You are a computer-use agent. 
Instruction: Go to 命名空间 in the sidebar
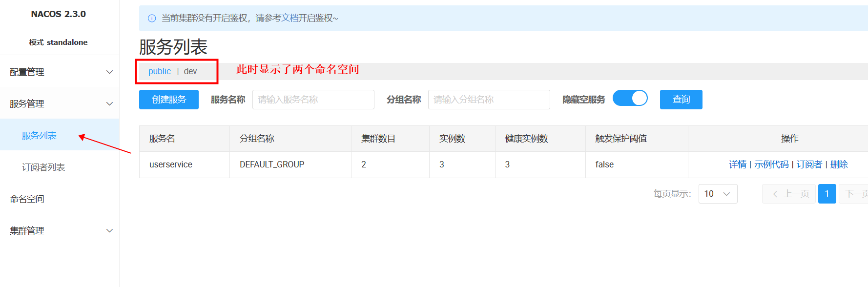point(27,199)
